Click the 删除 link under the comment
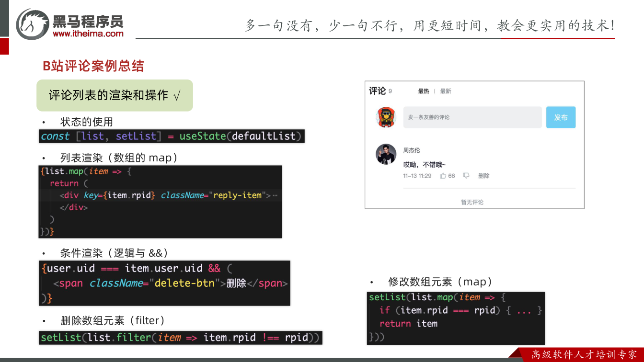This screenshot has height=362, width=644. (484, 176)
